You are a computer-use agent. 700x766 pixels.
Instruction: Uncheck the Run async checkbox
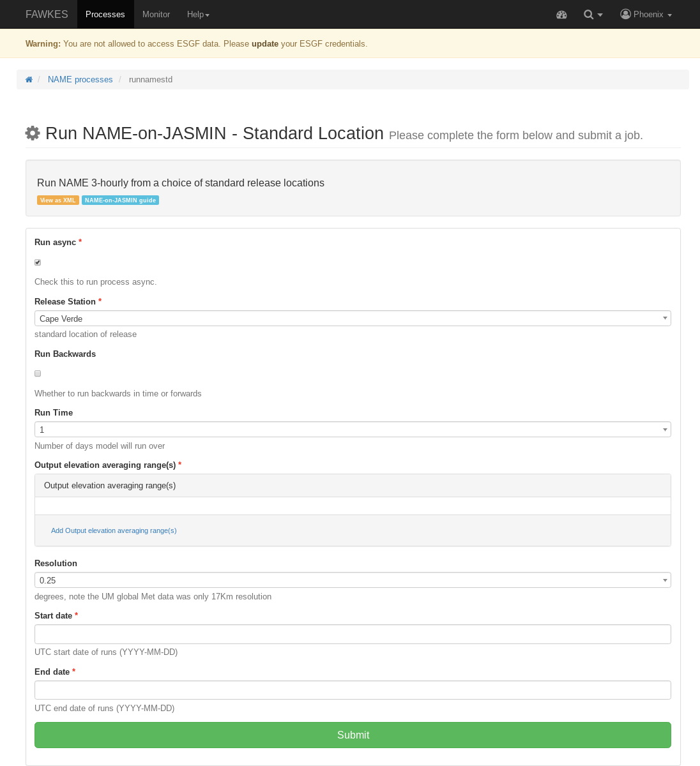coord(38,262)
